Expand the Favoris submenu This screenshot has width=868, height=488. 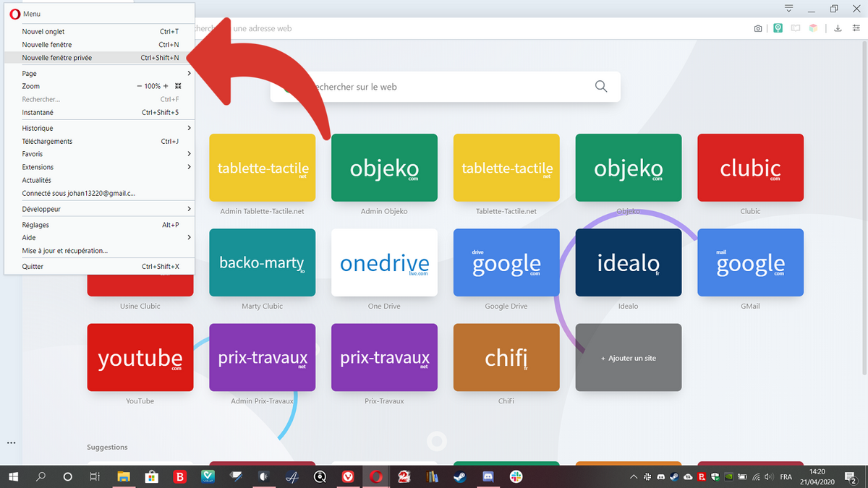point(99,154)
